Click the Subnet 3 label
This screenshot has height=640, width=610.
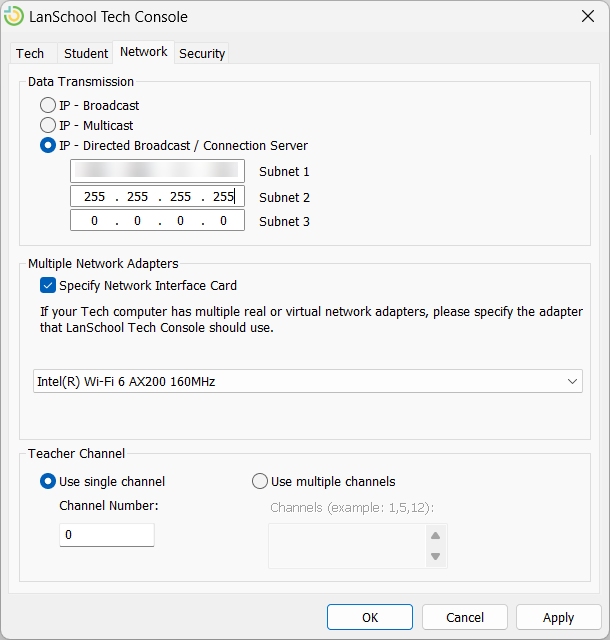(285, 221)
